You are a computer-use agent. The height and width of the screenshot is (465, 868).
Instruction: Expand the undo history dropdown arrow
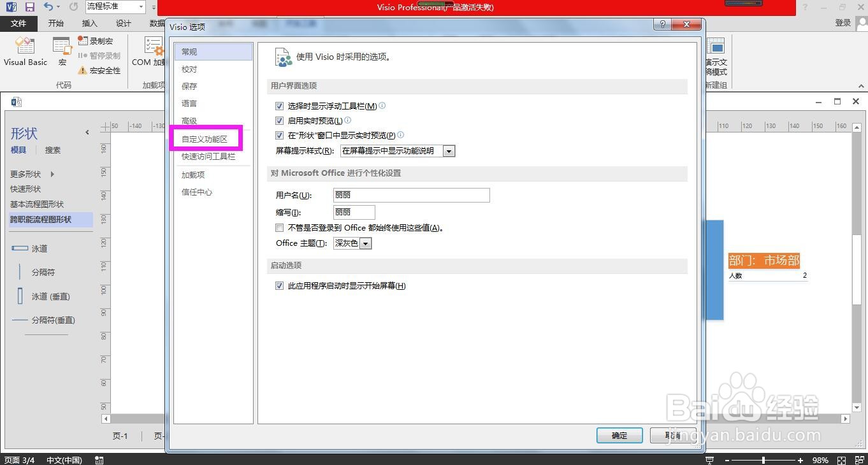58,7
